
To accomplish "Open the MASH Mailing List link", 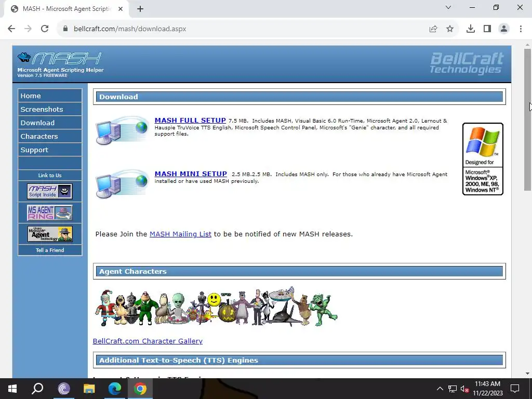I will pos(180,234).
